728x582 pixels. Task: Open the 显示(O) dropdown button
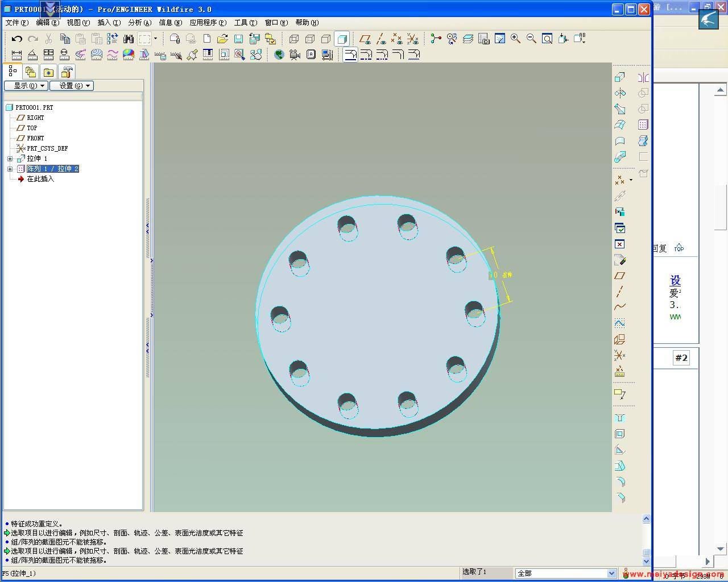26,86
